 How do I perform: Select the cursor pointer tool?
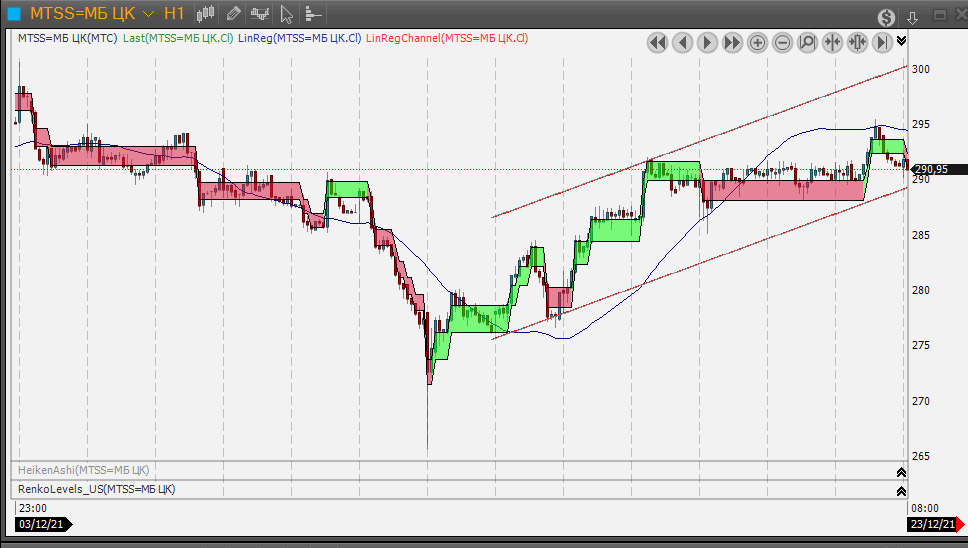[x=286, y=14]
